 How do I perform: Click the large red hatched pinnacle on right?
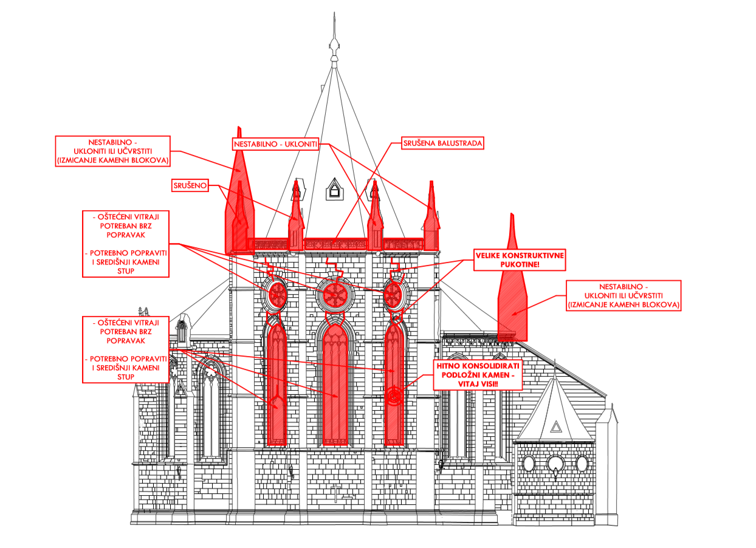(512, 292)
